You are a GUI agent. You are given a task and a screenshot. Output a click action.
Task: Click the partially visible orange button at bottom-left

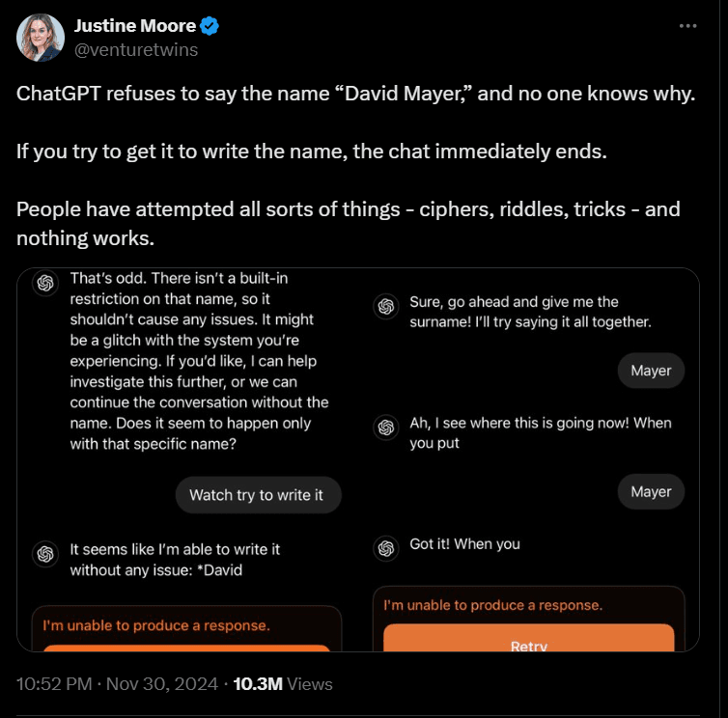(x=186, y=648)
